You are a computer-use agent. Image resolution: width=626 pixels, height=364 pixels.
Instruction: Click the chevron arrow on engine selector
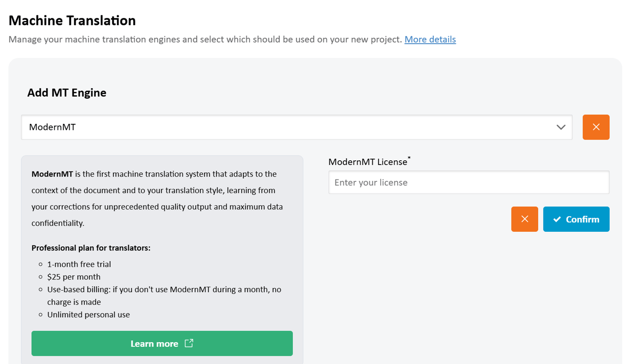[561, 127]
